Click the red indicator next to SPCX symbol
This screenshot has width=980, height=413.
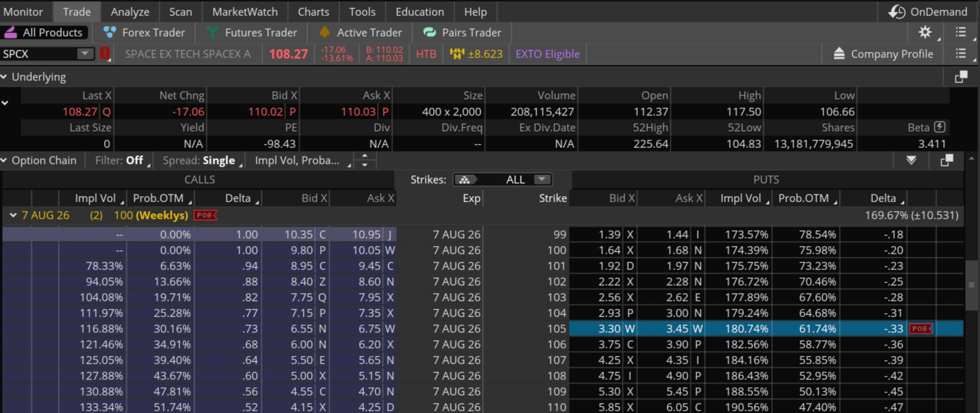[x=105, y=53]
